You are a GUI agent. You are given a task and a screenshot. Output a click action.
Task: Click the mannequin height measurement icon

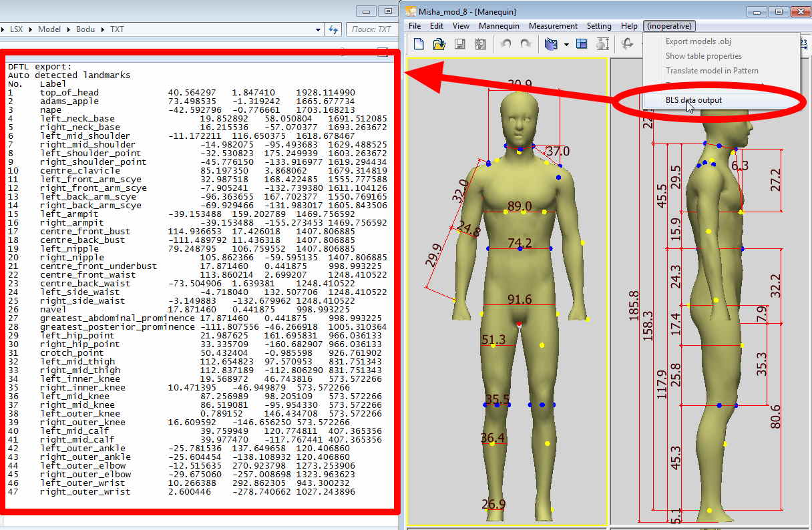tap(602, 44)
